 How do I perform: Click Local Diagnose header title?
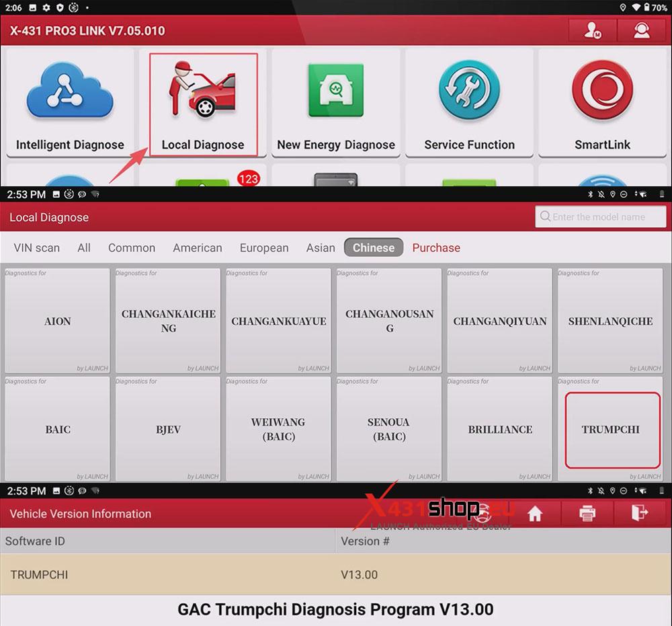point(49,217)
